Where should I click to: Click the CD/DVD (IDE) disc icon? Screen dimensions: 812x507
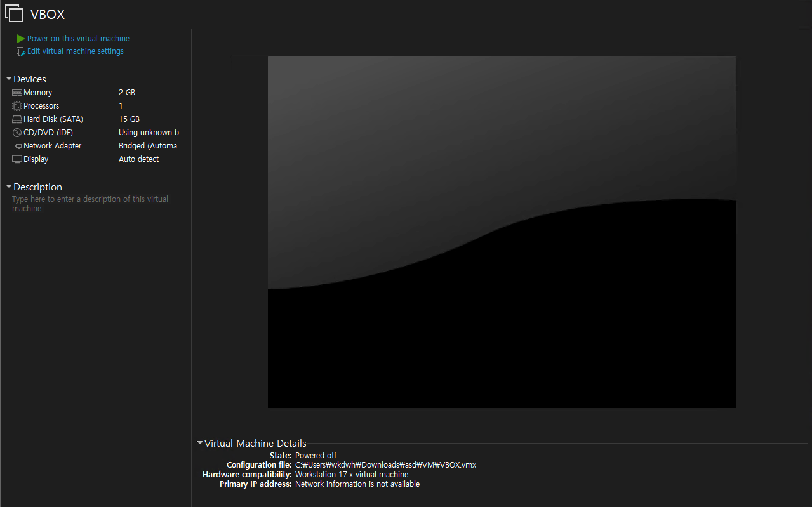pyautogui.click(x=17, y=133)
